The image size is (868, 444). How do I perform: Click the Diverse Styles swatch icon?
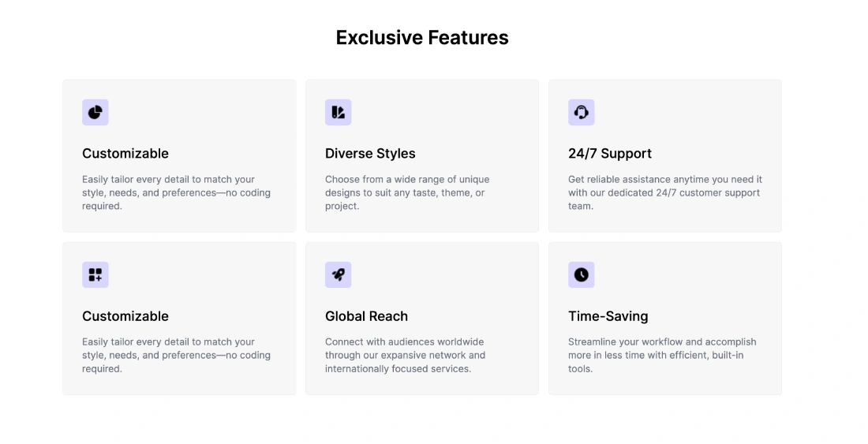coord(339,112)
